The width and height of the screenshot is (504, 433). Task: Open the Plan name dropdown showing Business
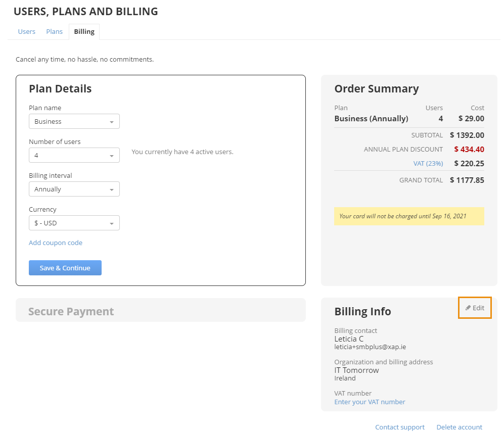click(x=74, y=121)
